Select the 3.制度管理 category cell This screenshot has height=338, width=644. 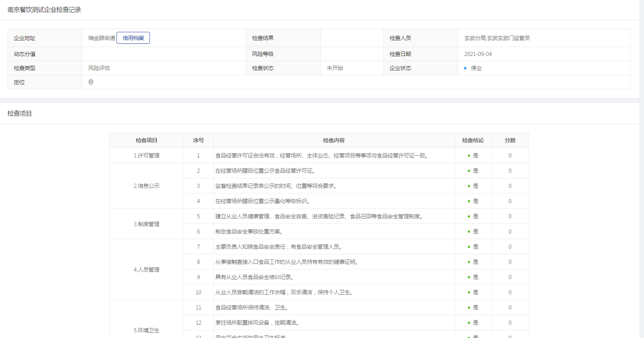tap(147, 224)
